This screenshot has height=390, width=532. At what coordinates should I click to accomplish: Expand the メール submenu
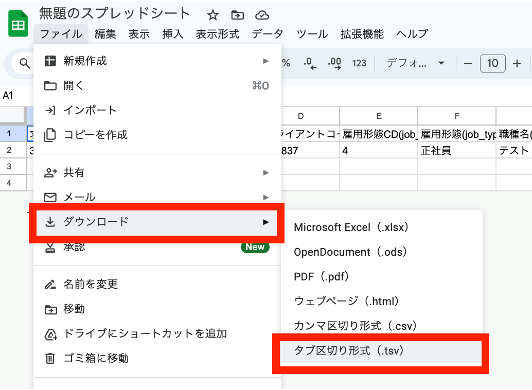[157, 197]
